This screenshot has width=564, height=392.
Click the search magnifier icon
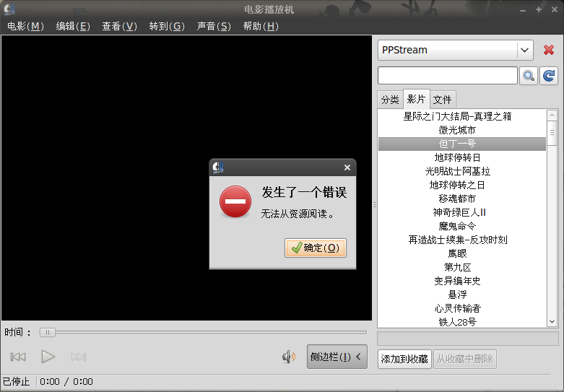click(x=529, y=76)
